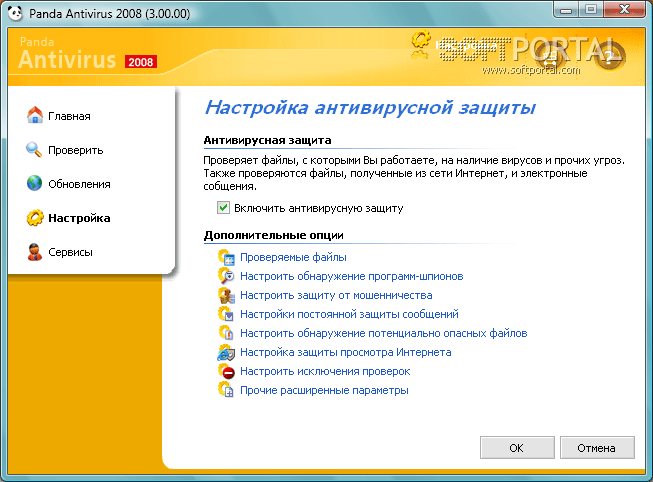Select the Настройка sidebar item
Viewport: 653px width, 482px height.
pos(69,218)
